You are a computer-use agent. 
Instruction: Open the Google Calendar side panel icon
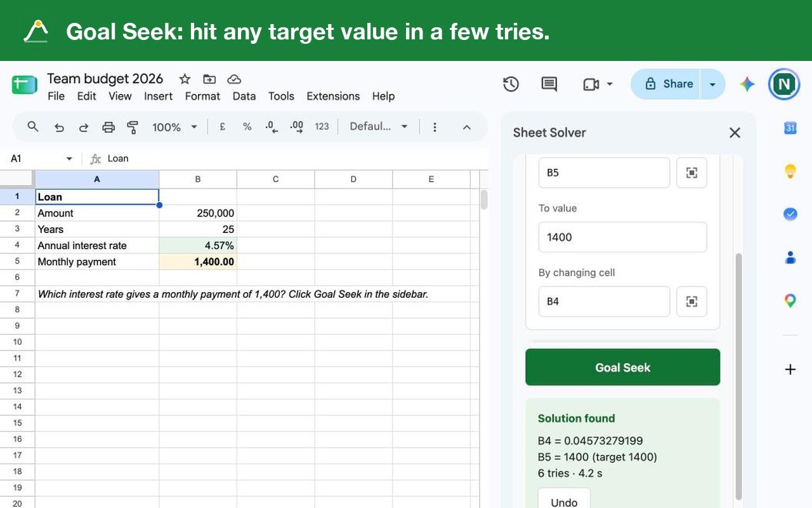point(790,128)
